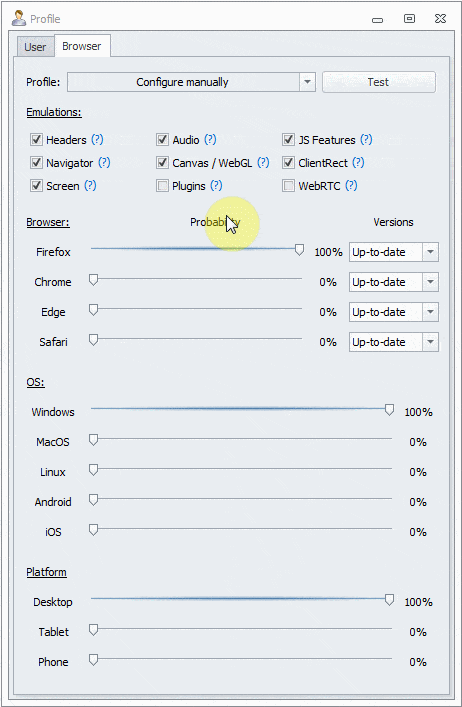Click the Chrome probability slider handle
Screen dimensions: 462x707
(93, 280)
